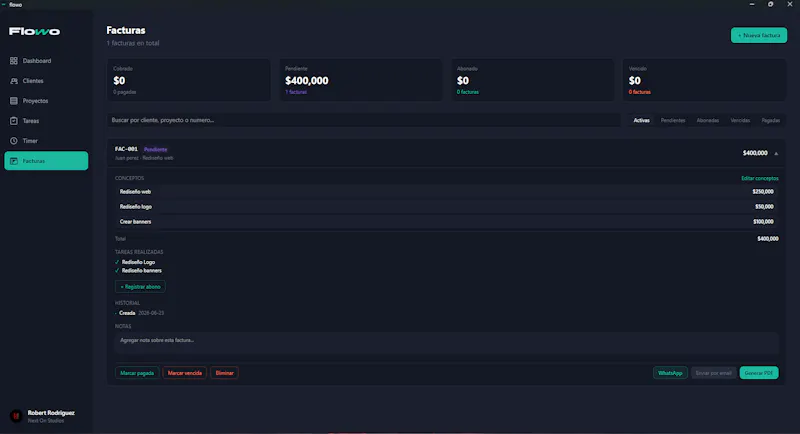Image resolution: width=800 pixels, height=434 pixels.
Task: Open the Dashboard grid icon
Action: tap(14, 61)
